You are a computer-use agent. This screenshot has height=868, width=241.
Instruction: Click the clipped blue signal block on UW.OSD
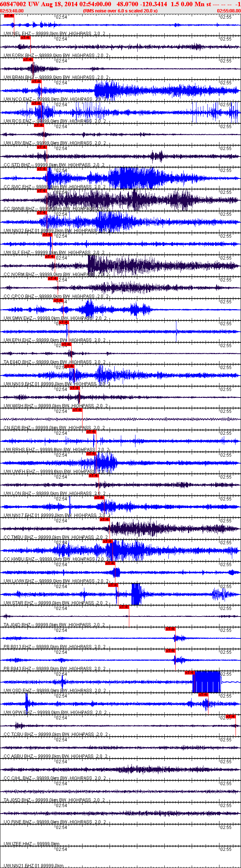(206, 682)
